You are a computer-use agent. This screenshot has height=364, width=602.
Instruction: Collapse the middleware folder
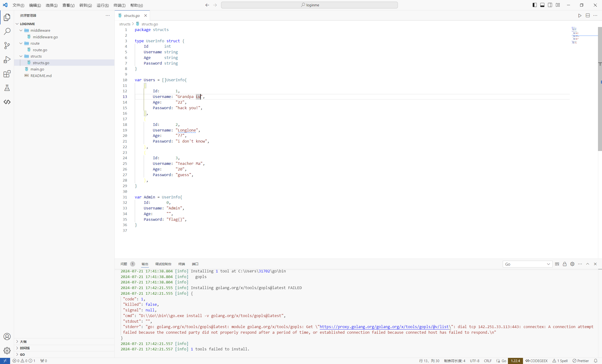pos(64,30)
